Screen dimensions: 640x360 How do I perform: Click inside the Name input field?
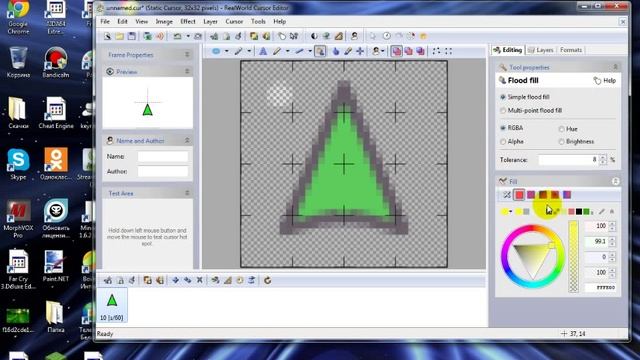click(163, 156)
